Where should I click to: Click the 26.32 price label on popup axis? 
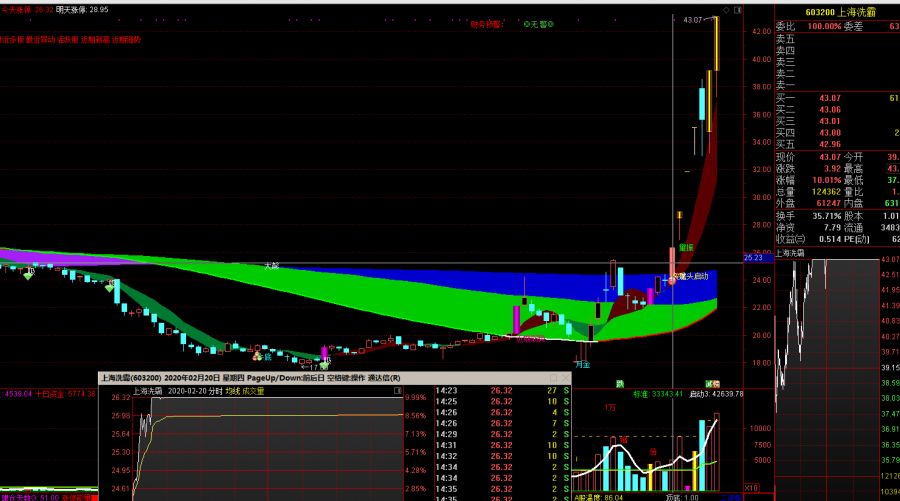[x=121, y=397]
